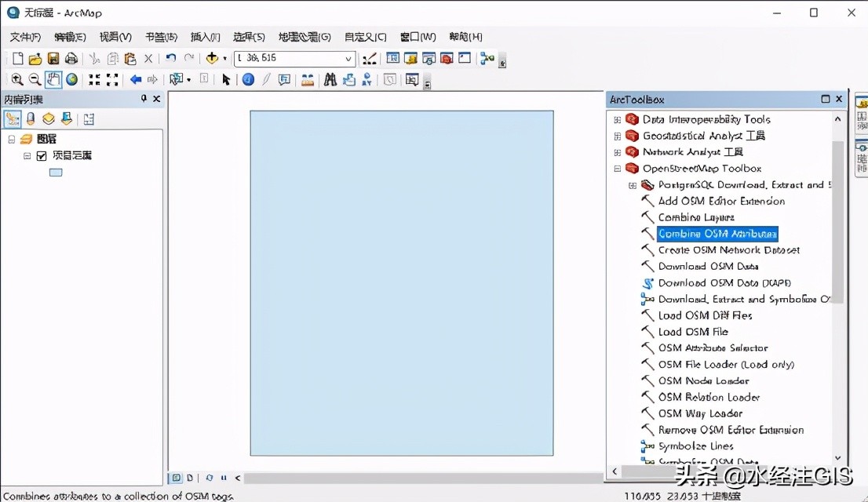Expand Data Interoperability Tools toolbox

click(x=617, y=119)
